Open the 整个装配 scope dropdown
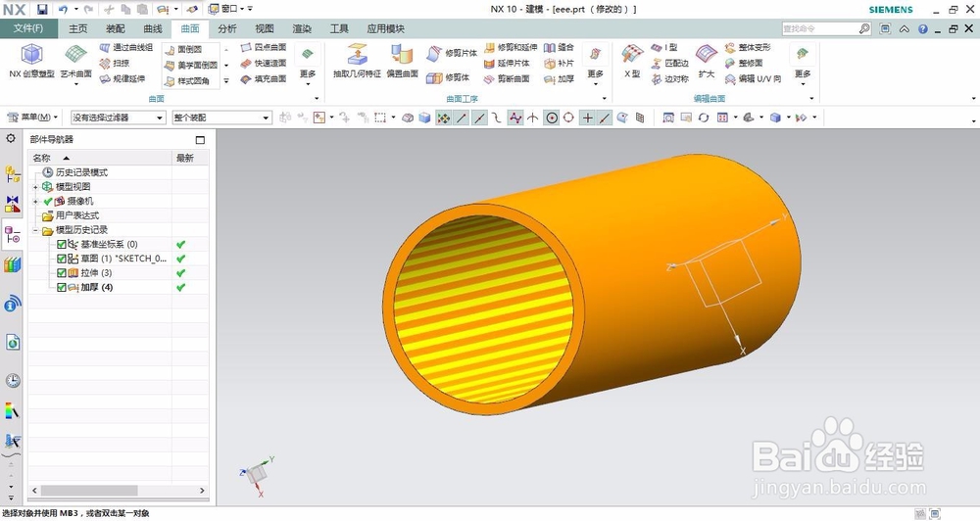The width and height of the screenshot is (980, 521). (x=221, y=118)
